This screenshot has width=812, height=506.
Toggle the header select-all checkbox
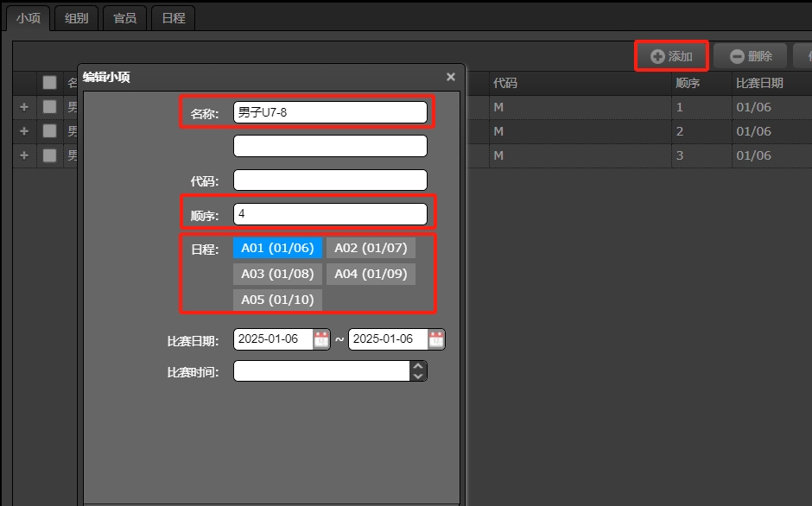[x=50, y=83]
